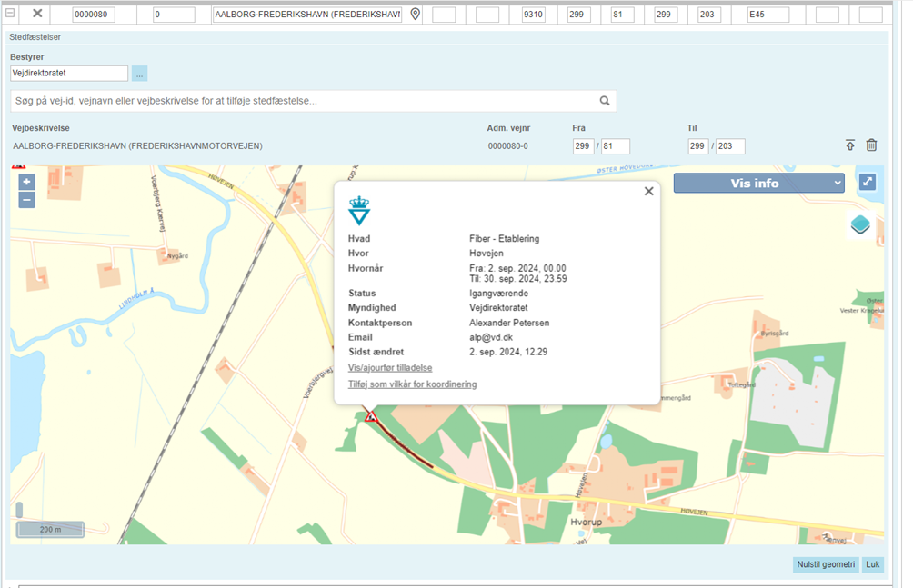Open Bestyrer picker with the ellipsis button
Image resolution: width=913 pixels, height=588 pixels.
pyautogui.click(x=139, y=74)
